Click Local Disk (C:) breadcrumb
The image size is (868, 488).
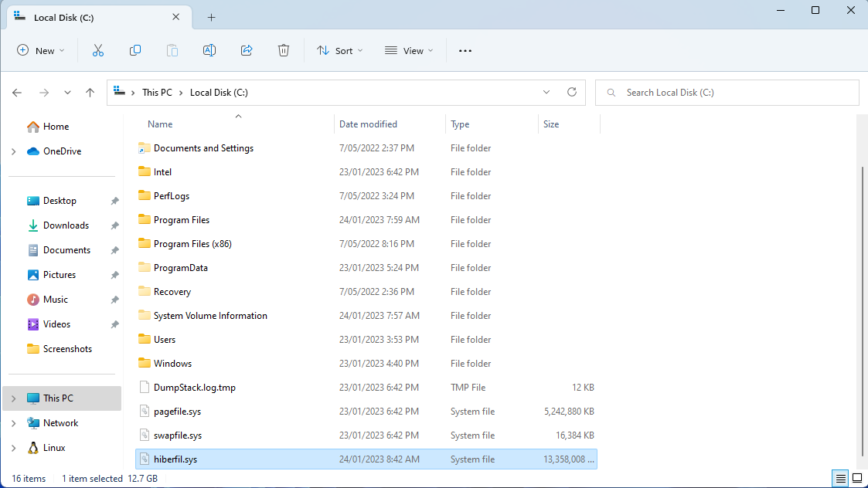pyautogui.click(x=219, y=93)
